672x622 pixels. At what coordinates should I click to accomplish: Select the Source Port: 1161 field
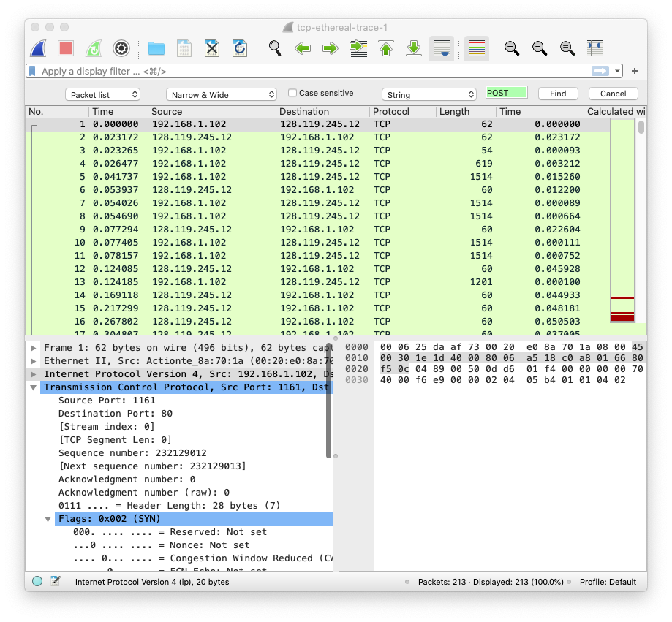click(107, 401)
